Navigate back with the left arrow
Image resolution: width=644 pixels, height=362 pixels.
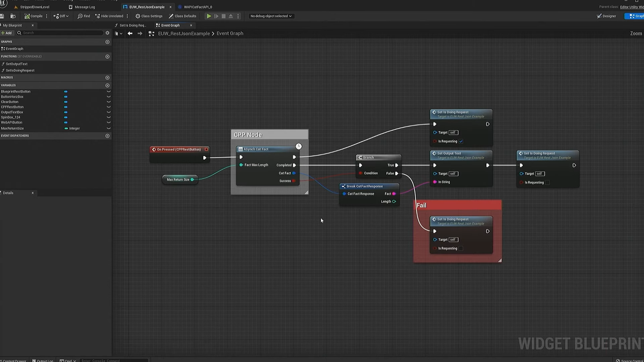130,33
